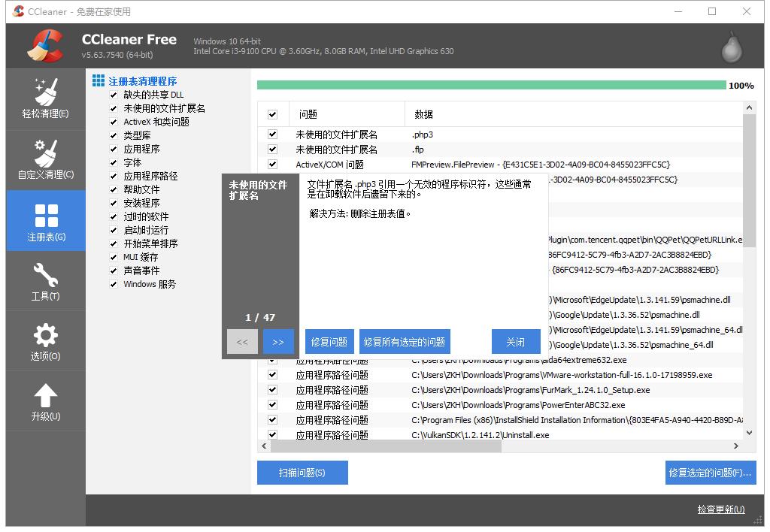Advance to next issue with the >> arrow
This screenshot has width=770, height=532.
(x=278, y=341)
